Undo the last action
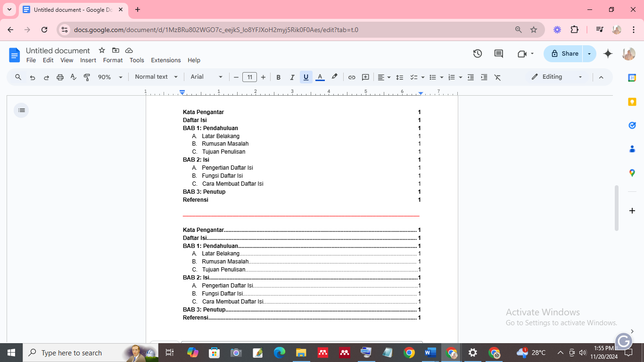The width and height of the screenshot is (644, 362). pyautogui.click(x=33, y=77)
